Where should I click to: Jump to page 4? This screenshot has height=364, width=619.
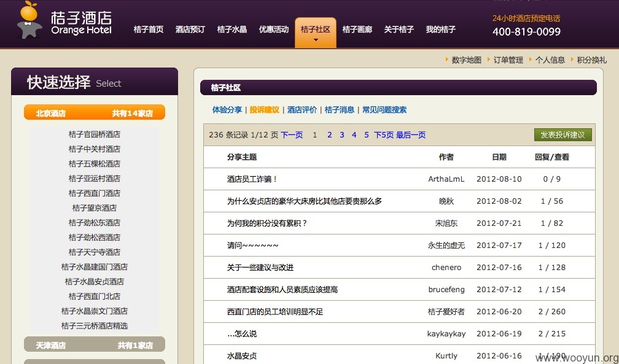coord(354,135)
